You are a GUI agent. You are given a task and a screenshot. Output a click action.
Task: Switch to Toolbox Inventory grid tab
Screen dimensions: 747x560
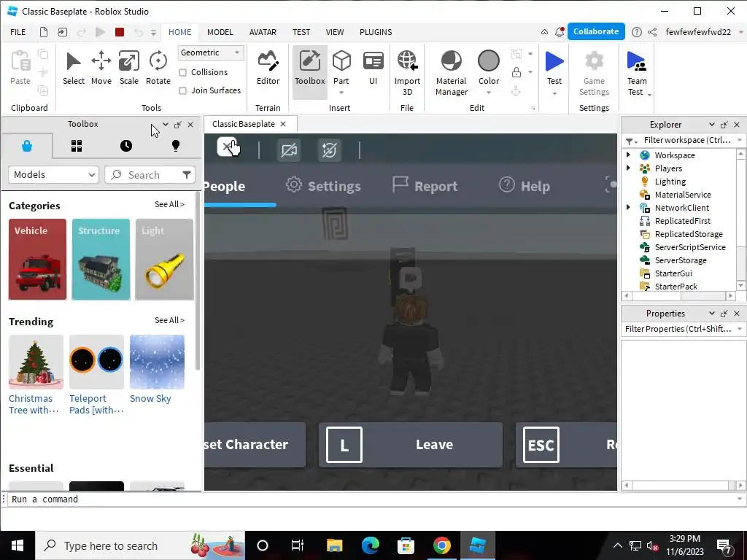[x=77, y=146]
